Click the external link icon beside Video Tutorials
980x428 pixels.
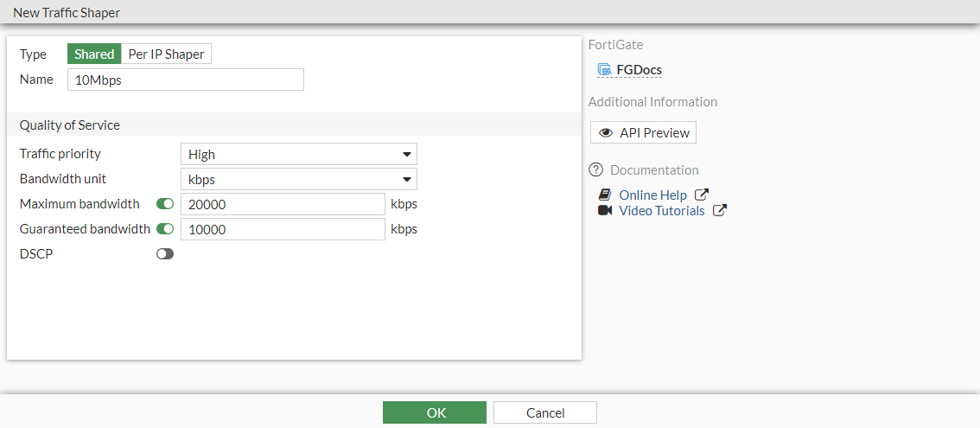click(719, 211)
